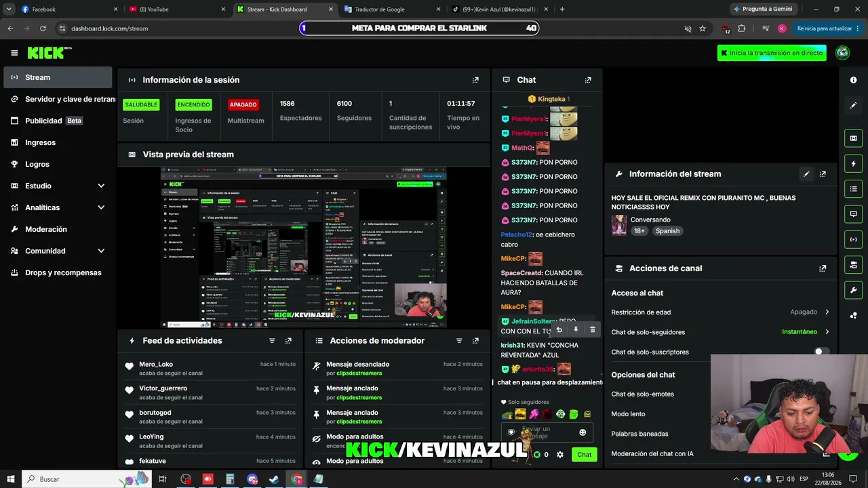Pop out the Información de la sesión panel
This screenshot has width=868, height=488.
pos(475,80)
